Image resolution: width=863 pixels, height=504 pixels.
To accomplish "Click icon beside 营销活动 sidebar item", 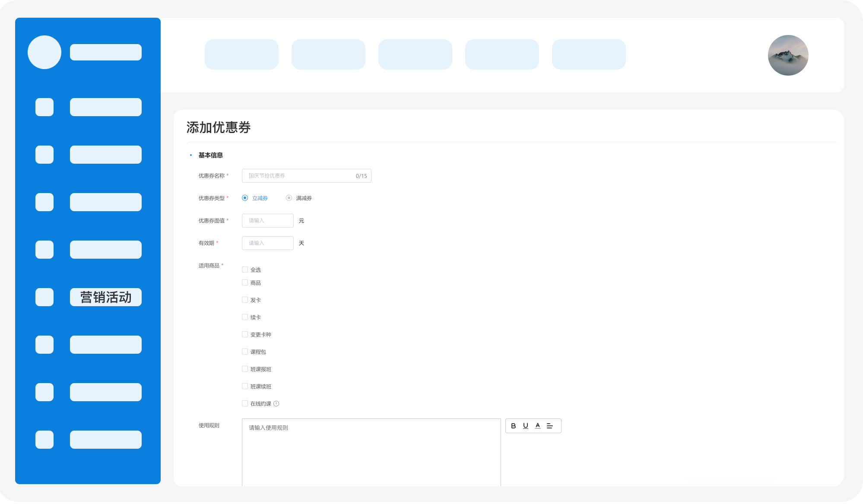I will (x=44, y=297).
